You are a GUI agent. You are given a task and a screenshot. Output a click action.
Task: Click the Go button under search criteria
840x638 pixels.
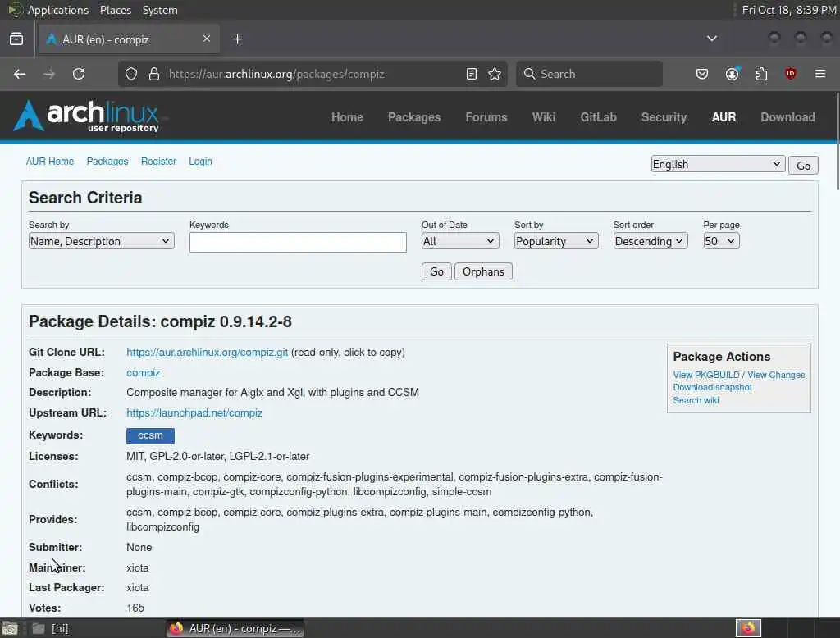pos(436,271)
